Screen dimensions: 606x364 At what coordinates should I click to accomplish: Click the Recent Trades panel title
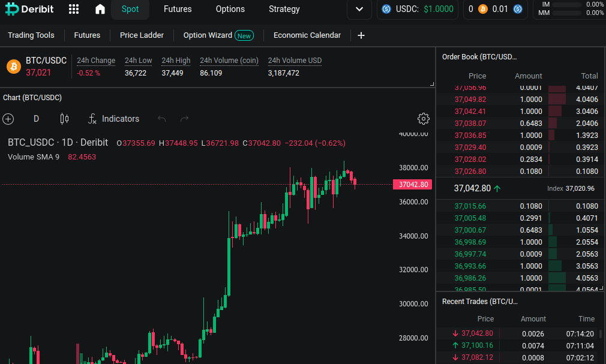click(479, 302)
